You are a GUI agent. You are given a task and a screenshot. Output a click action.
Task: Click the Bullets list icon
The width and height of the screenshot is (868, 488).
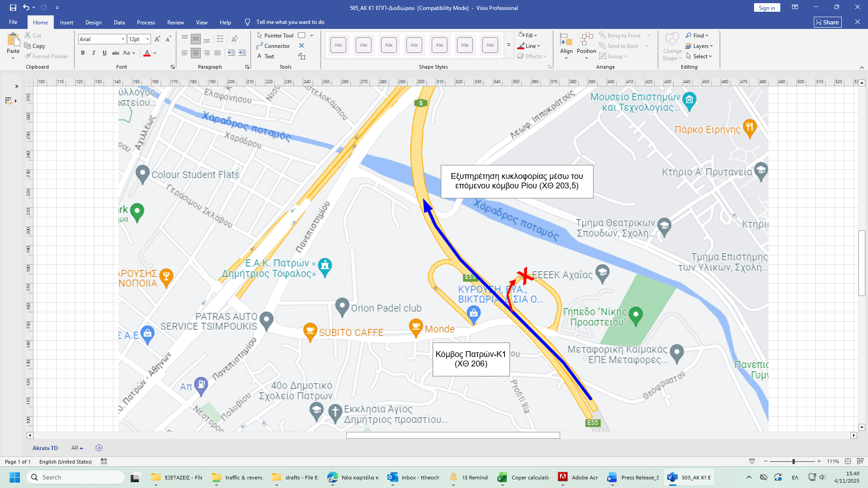(220, 39)
